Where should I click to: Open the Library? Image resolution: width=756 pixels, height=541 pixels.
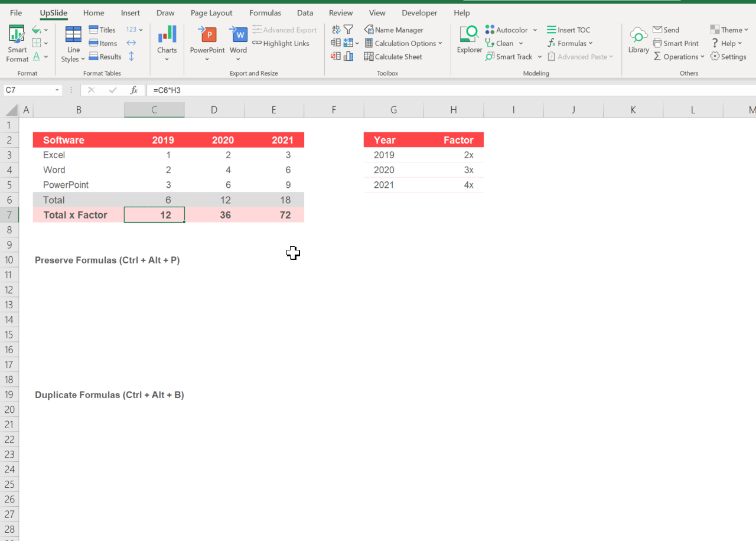[638, 40]
